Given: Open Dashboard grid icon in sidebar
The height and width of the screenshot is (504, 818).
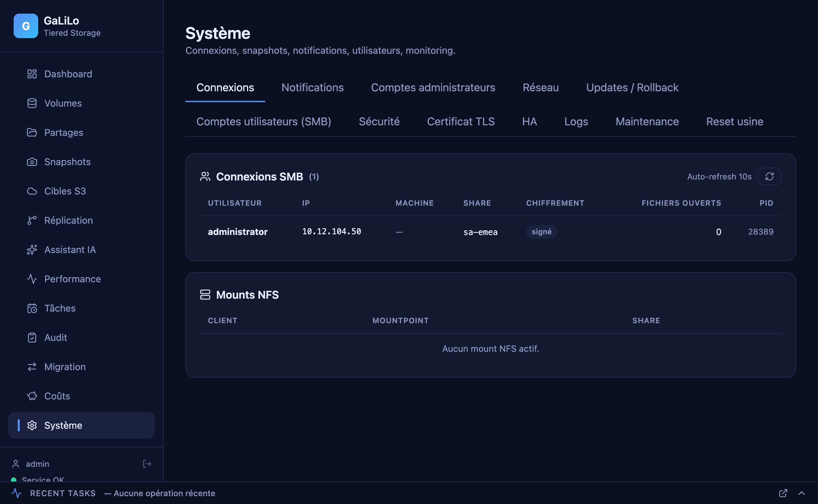Looking at the screenshot, I should click(32, 74).
